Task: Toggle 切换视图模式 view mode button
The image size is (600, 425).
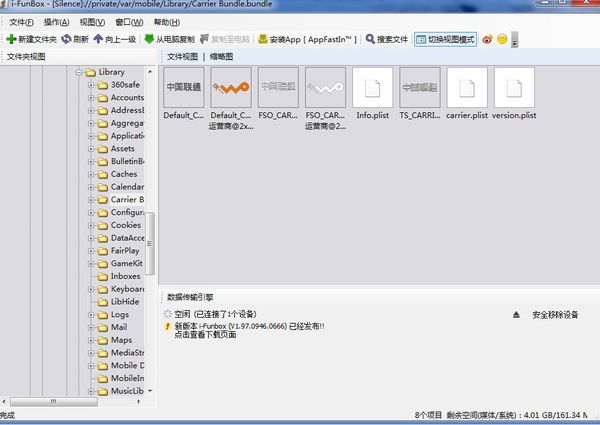Action: (x=445, y=39)
